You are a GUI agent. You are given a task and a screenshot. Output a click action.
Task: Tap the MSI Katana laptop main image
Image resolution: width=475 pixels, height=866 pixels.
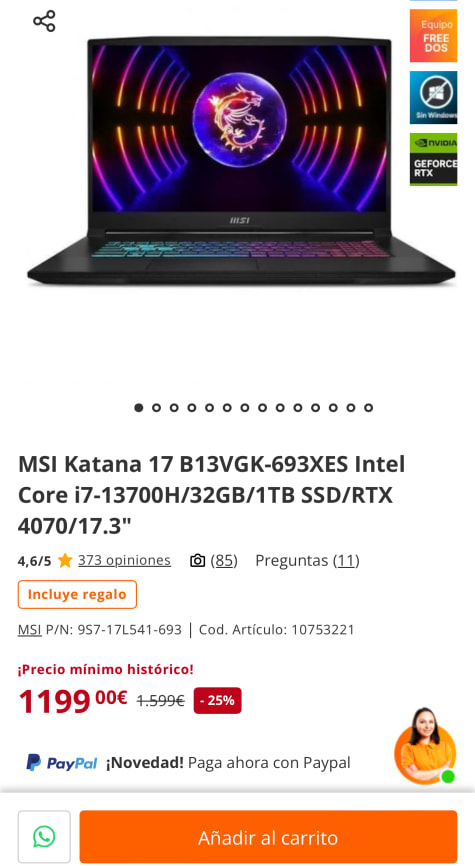241,160
